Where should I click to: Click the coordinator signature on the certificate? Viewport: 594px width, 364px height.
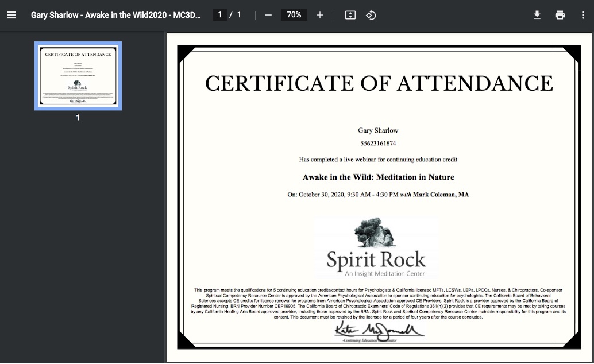tap(378, 331)
